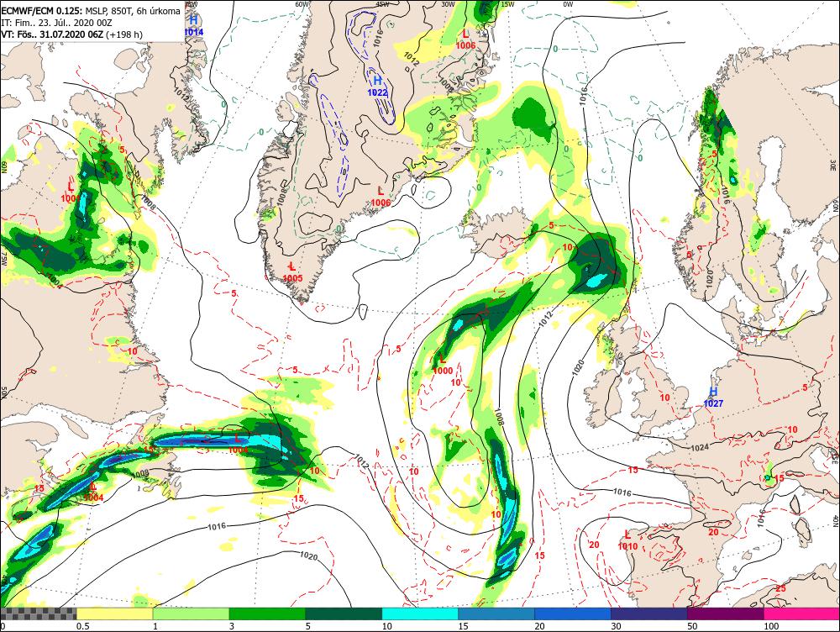Click the L 1006 low on Greenland's east coast
Image resolution: width=840 pixels, height=632 pixels.
381,196
